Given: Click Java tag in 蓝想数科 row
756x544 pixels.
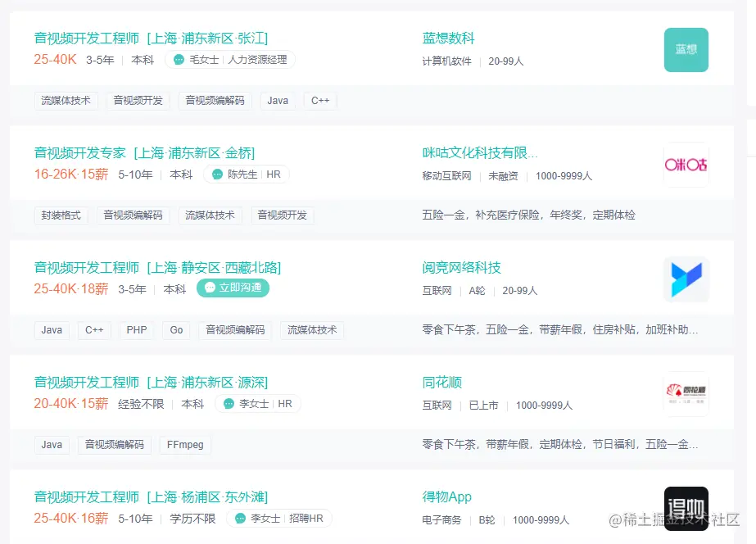Looking at the screenshot, I should pos(278,101).
